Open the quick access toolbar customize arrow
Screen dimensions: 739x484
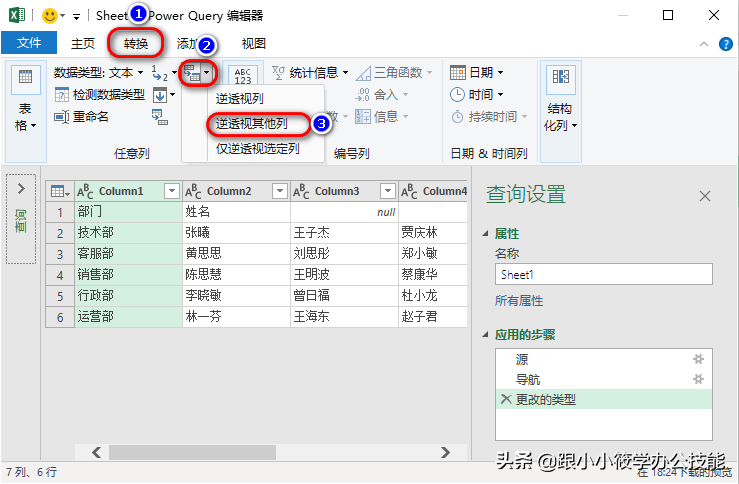click(x=76, y=17)
